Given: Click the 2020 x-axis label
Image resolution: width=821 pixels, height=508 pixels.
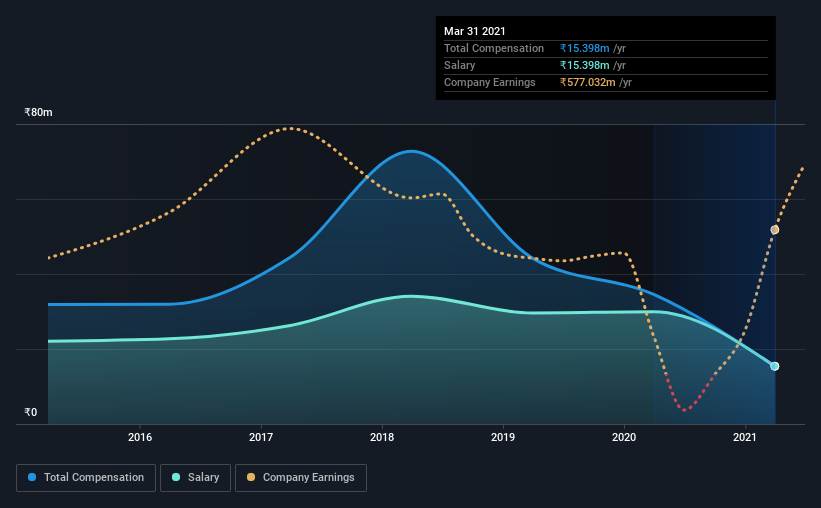Looking at the screenshot, I should pyautogui.click(x=624, y=437).
